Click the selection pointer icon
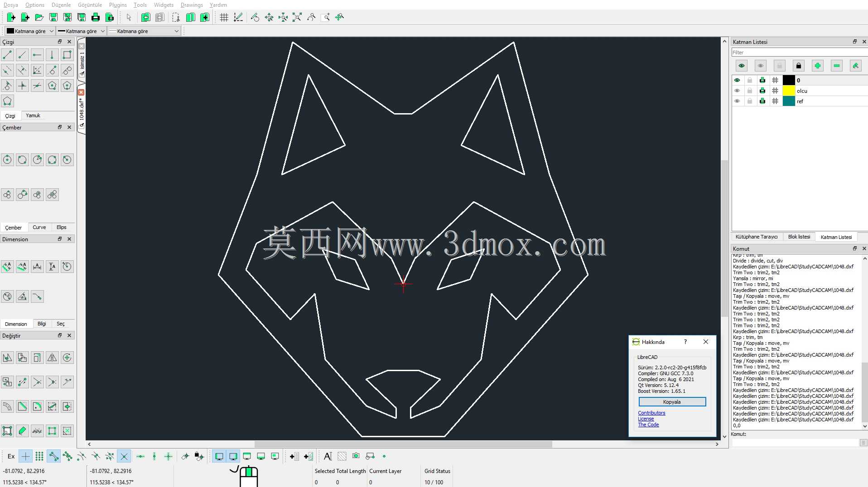The height and width of the screenshot is (487, 868). (x=129, y=17)
